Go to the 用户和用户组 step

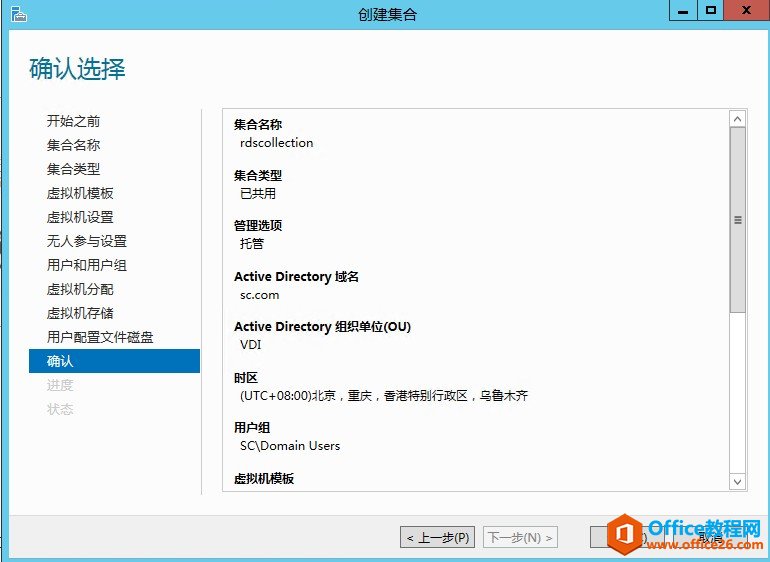87,265
